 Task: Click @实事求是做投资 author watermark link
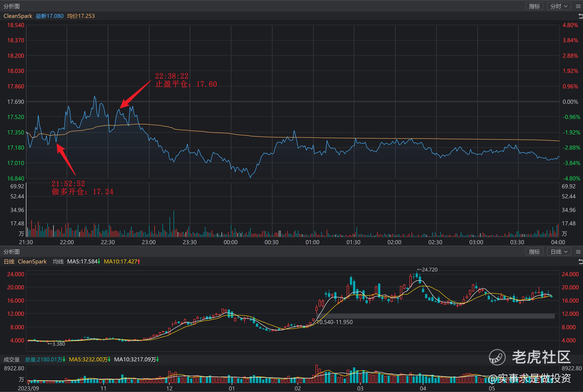[530, 379]
